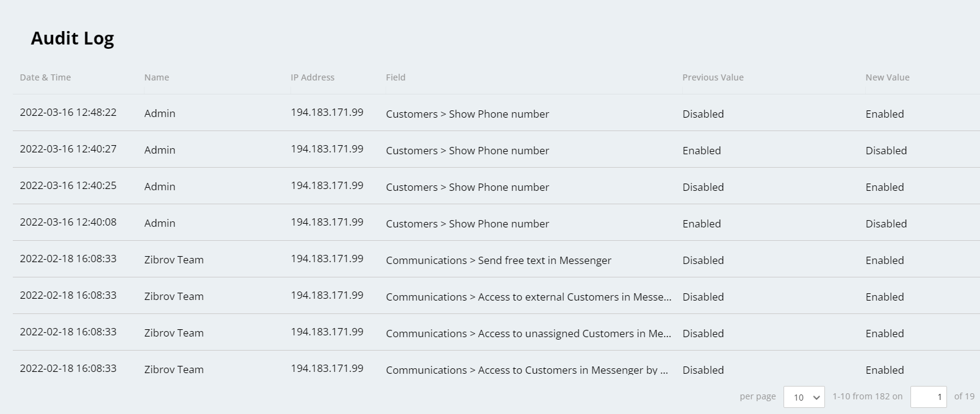Click Access to Customers in Messenger by entry
The height and width of the screenshot is (414, 980).
[x=527, y=369]
